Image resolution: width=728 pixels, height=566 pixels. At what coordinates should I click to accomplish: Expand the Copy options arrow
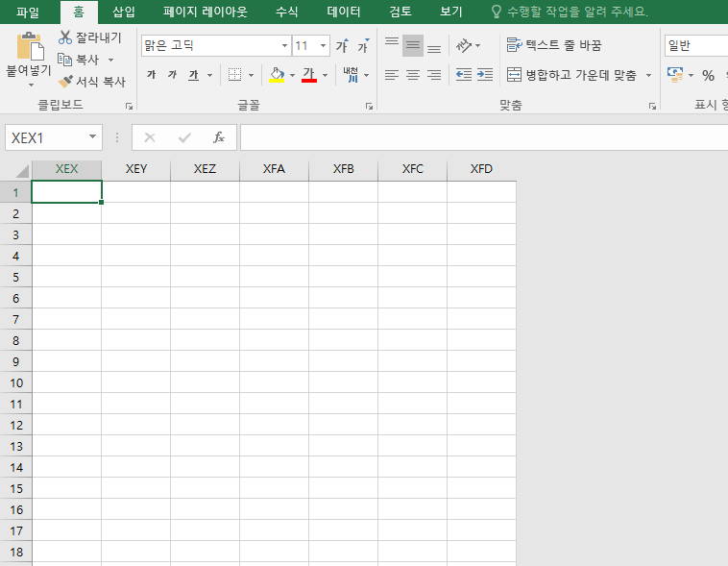tap(111, 60)
